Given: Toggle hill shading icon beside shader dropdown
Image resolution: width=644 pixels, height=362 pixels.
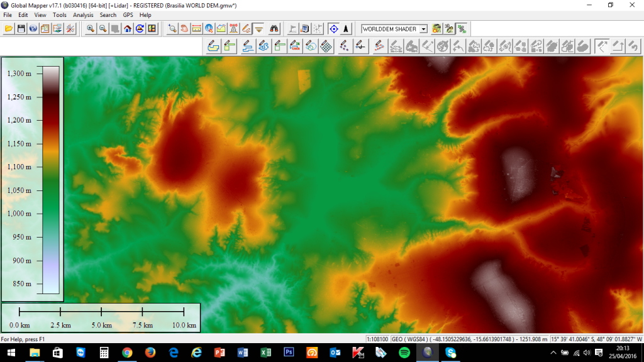Looking at the screenshot, I should [x=437, y=29].
